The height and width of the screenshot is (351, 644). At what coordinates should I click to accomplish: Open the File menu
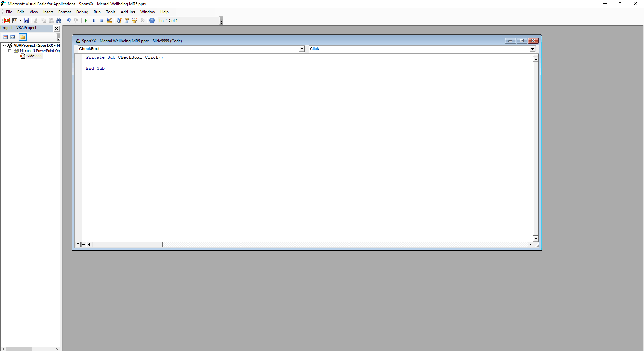[9, 12]
